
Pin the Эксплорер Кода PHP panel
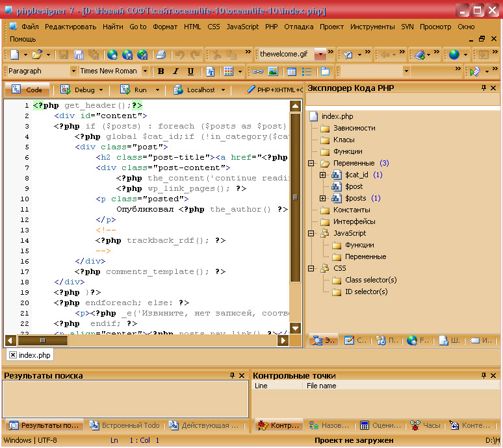pyautogui.click(x=484, y=88)
